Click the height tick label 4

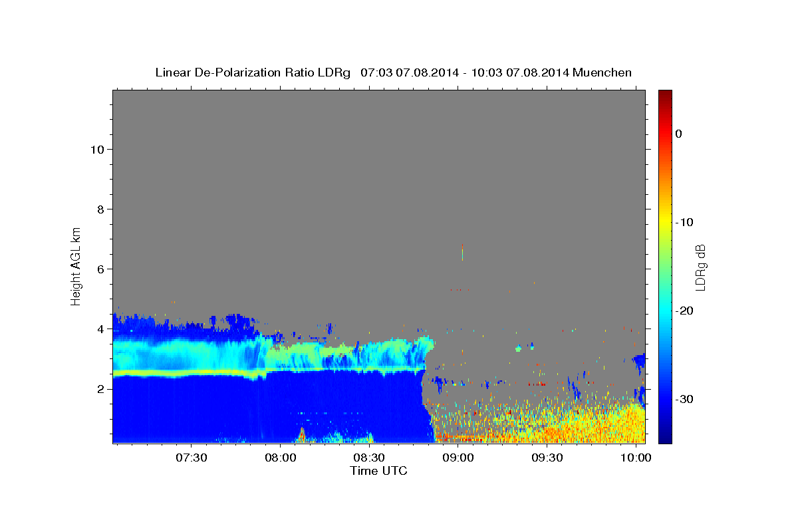click(x=100, y=329)
